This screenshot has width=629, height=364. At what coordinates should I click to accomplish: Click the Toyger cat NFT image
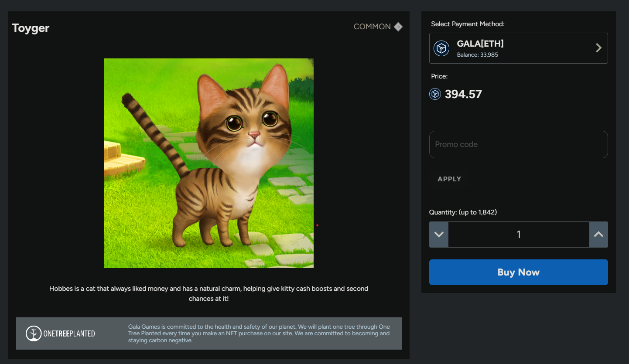tap(209, 163)
